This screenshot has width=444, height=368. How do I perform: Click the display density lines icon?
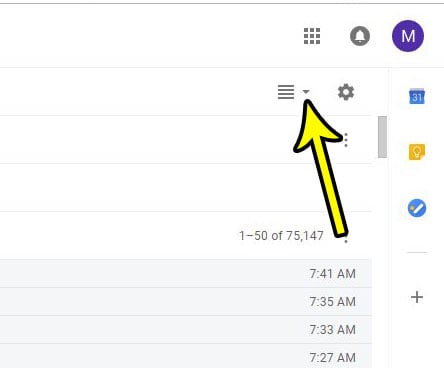pos(286,92)
